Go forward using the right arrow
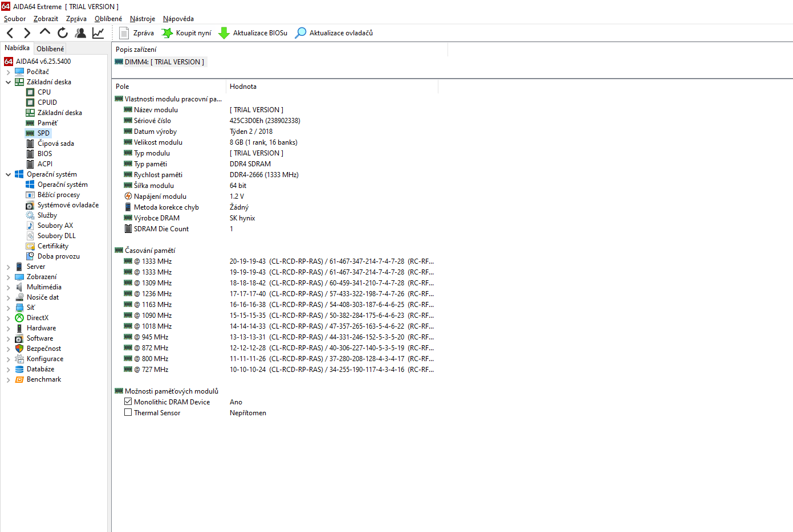793x532 pixels. 27,33
